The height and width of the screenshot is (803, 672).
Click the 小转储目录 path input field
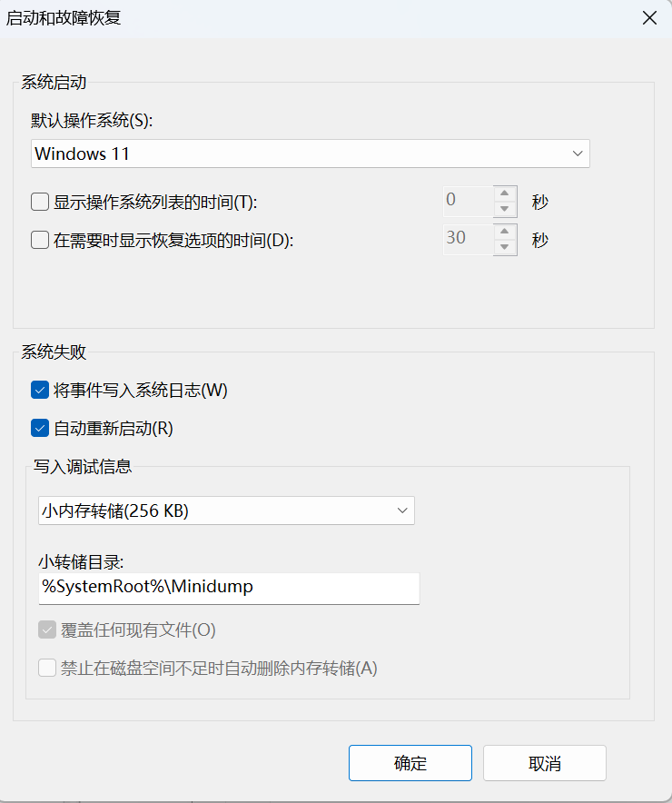tap(229, 588)
